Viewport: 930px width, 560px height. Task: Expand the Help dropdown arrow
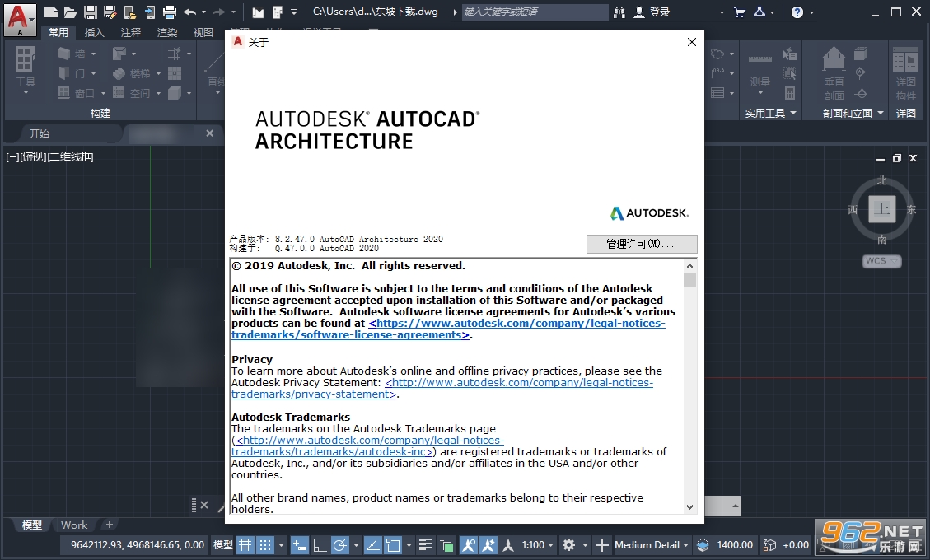coord(811,12)
